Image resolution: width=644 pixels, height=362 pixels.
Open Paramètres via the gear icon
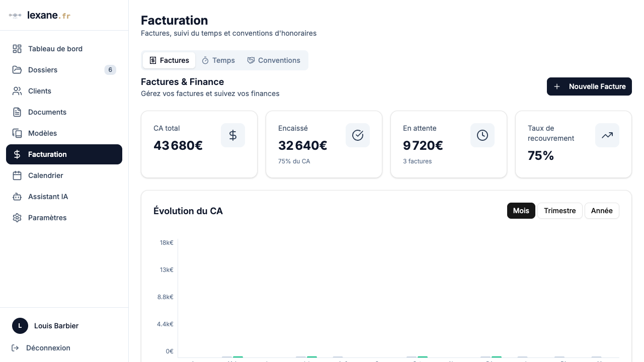tap(16, 217)
